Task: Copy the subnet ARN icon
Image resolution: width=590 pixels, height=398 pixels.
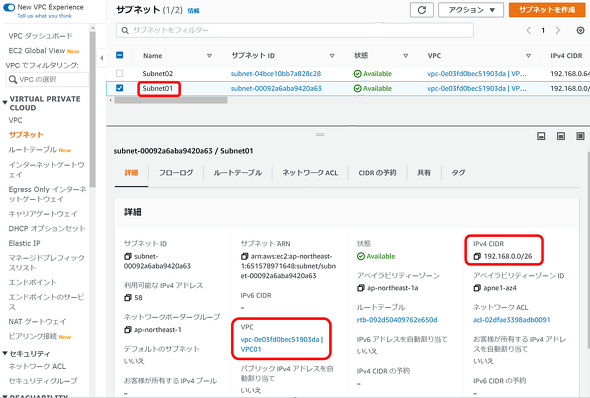Action: 245,257
